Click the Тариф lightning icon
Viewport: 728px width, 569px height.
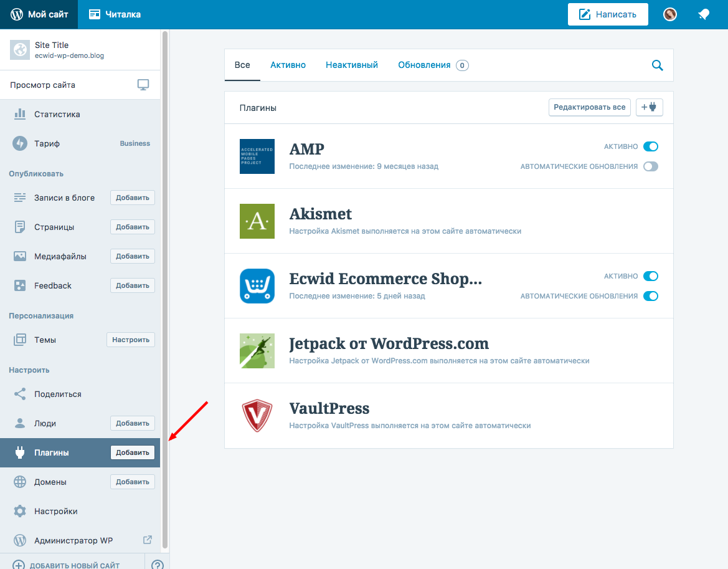[x=20, y=143]
